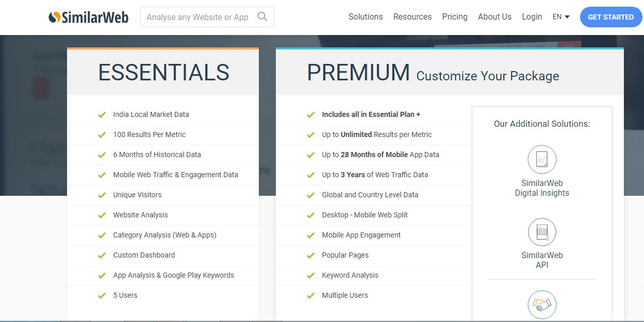Click the checkmark beside Website Analysis
Image resolution: width=644 pixels, height=322 pixels.
pyautogui.click(x=102, y=215)
